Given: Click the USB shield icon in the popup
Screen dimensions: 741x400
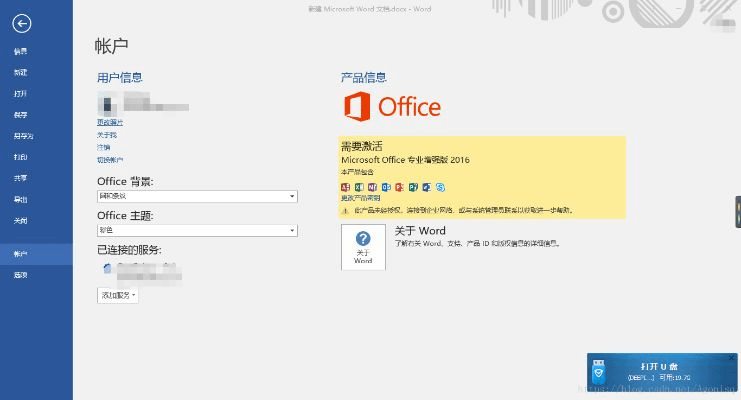Looking at the screenshot, I should (599, 372).
